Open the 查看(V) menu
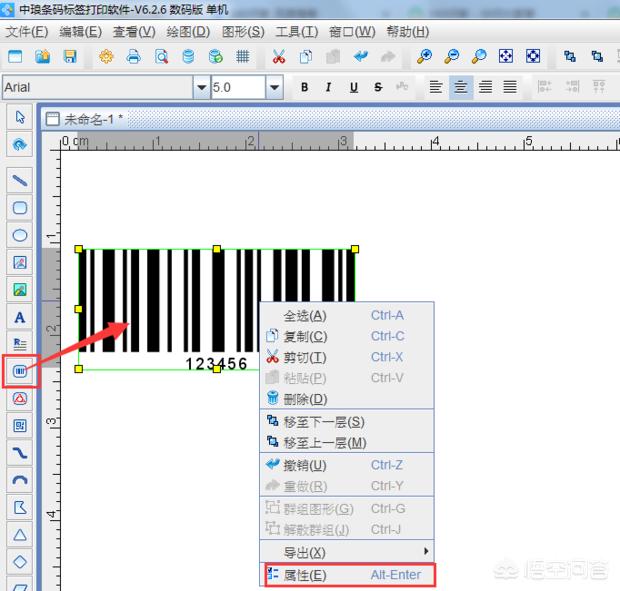The image size is (620, 591). tap(134, 32)
